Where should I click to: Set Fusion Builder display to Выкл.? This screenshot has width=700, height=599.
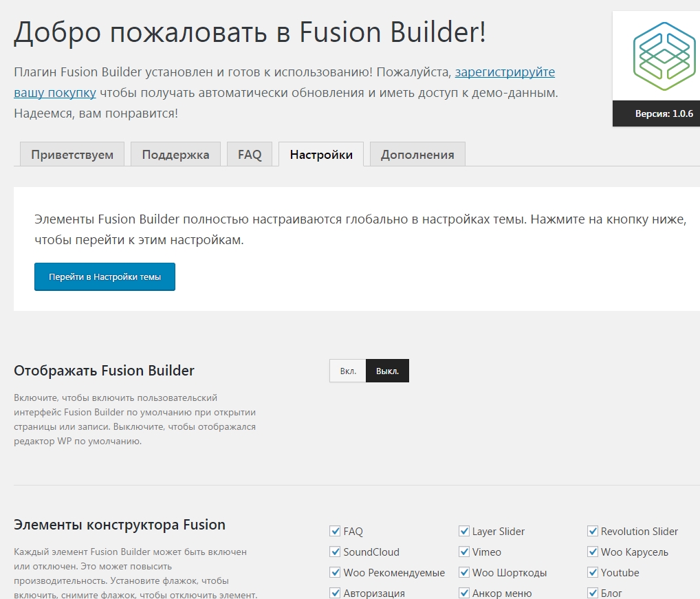click(x=388, y=371)
